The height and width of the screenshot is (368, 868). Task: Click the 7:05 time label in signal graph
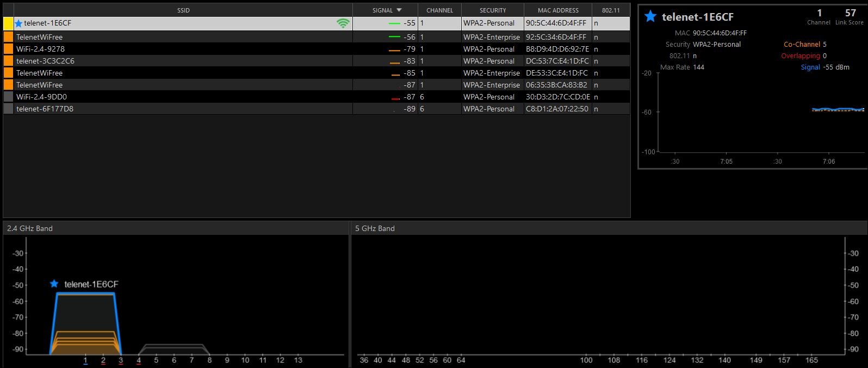point(726,161)
